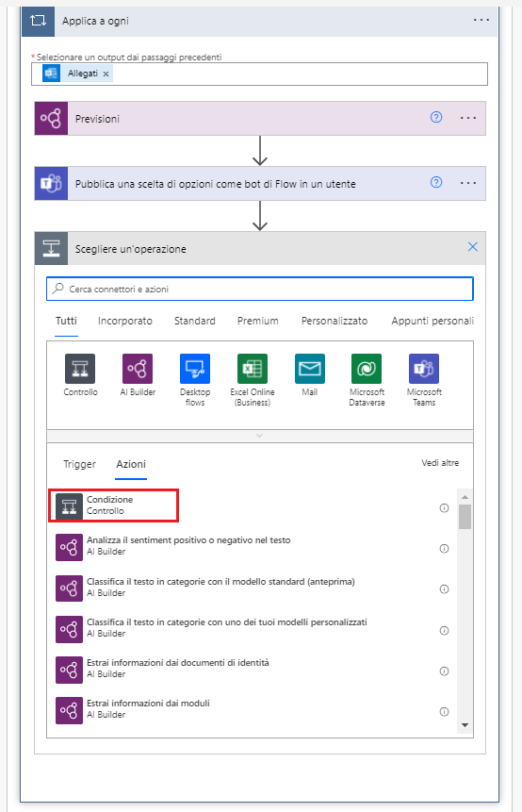This screenshot has width=522, height=812.
Task: Select the Azioni tab
Action: point(131,465)
